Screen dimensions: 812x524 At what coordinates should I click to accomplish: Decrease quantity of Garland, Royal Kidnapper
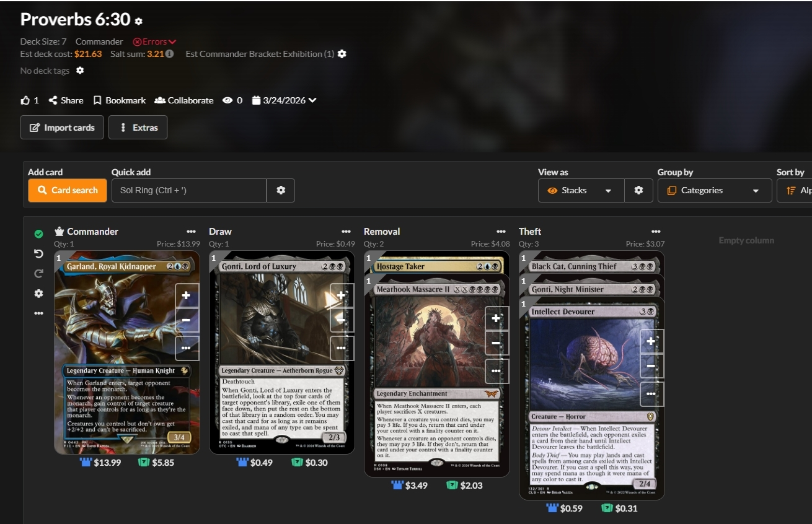(x=187, y=320)
